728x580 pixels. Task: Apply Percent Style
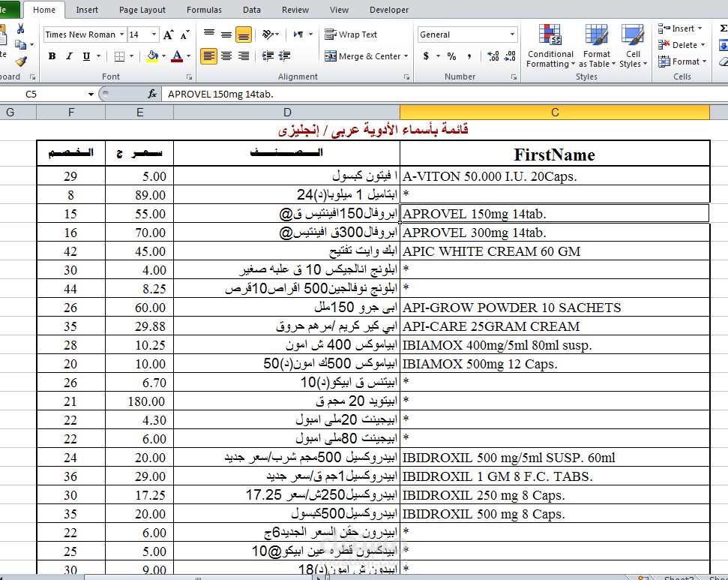[452, 56]
